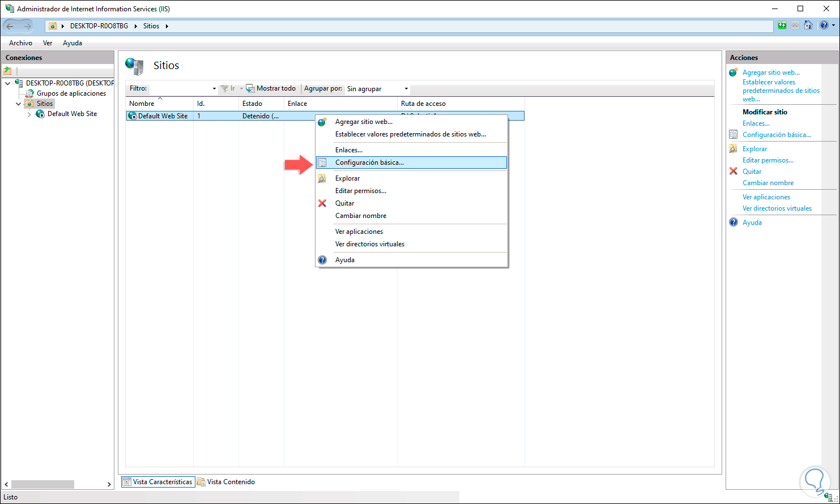Click the Explorar icon in Acciones pane
The width and height of the screenshot is (840, 504).
tap(734, 149)
